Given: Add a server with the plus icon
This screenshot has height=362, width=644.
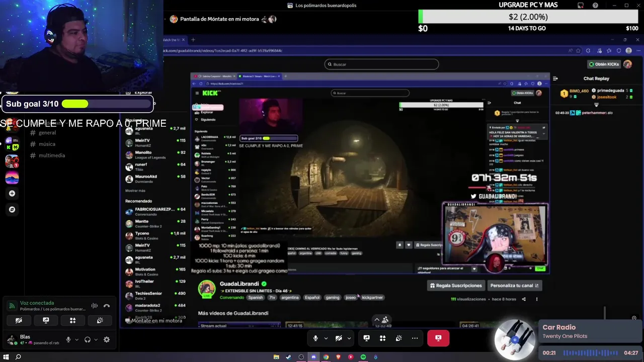Looking at the screenshot, I should [x=12, y=193].
